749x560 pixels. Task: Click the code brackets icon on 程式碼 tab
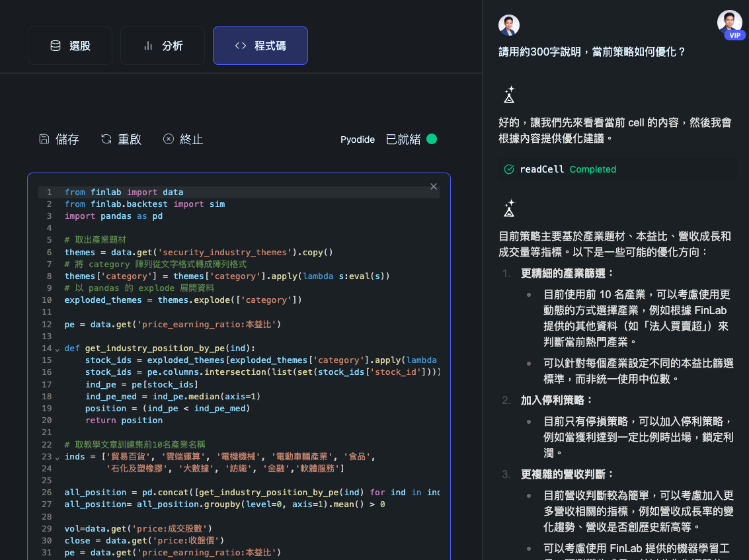point(241,46)
